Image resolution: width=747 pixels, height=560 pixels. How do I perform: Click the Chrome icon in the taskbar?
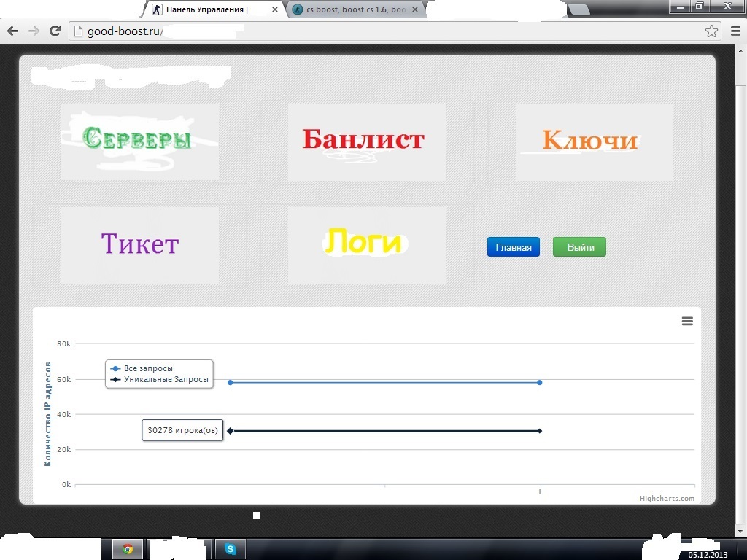pos(127,549)
